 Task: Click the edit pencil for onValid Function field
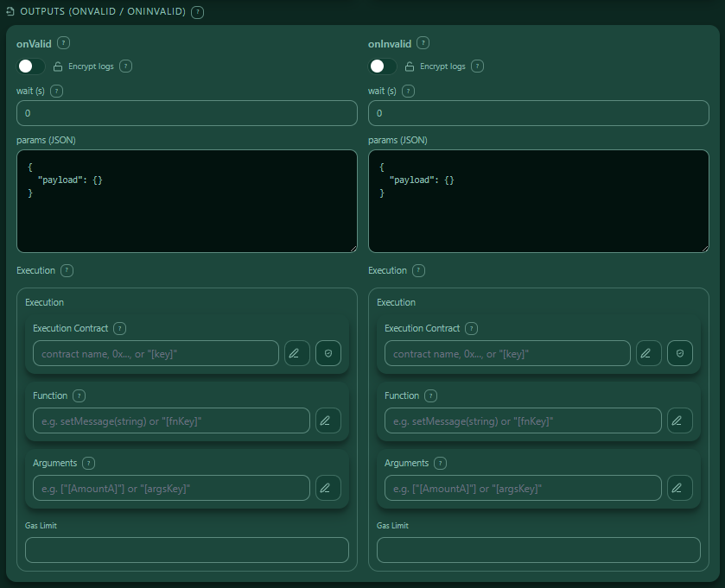(x=327, y=420)
